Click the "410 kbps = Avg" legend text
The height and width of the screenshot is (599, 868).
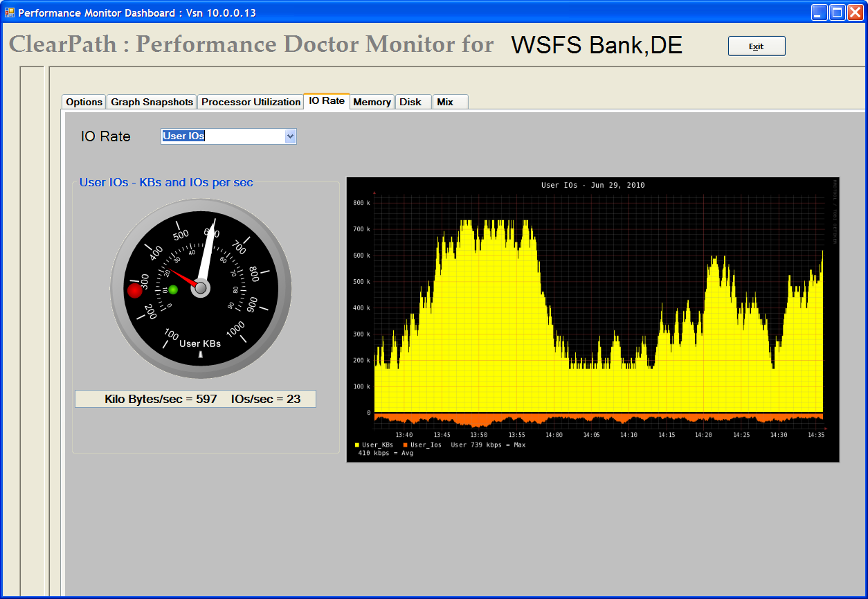point(386,454)
